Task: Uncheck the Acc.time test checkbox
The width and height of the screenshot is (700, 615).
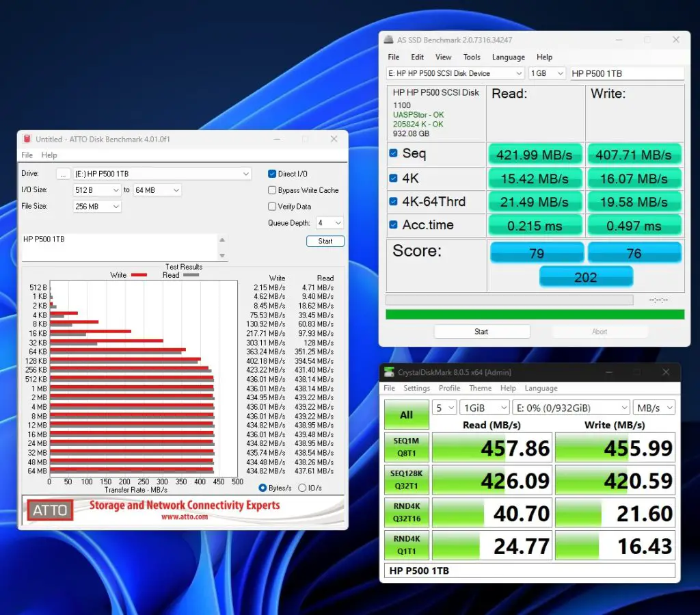Action: click(x=393, y=224)
